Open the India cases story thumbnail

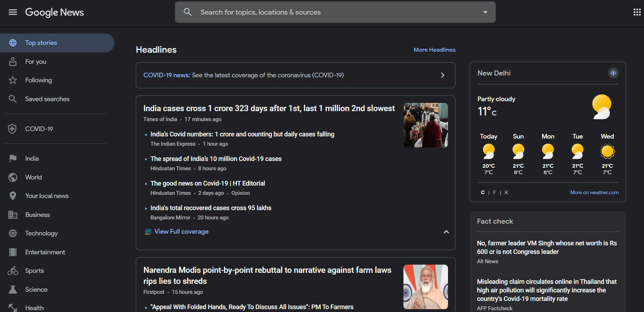coord(426,125)
